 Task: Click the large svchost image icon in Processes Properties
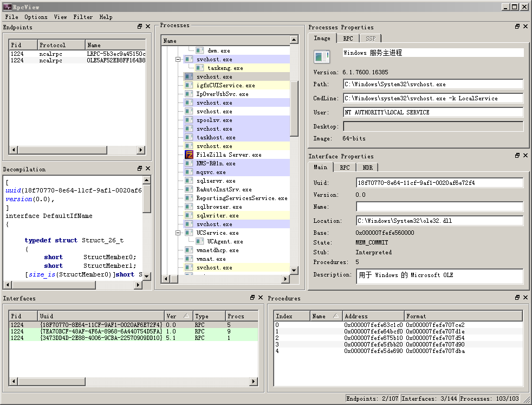(322, 56)
